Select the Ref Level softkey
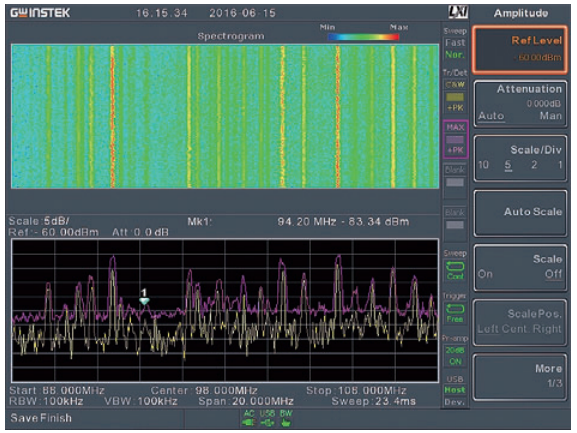Image resolution: width=577 pixels, height=433 pixels. click(520, 50)
